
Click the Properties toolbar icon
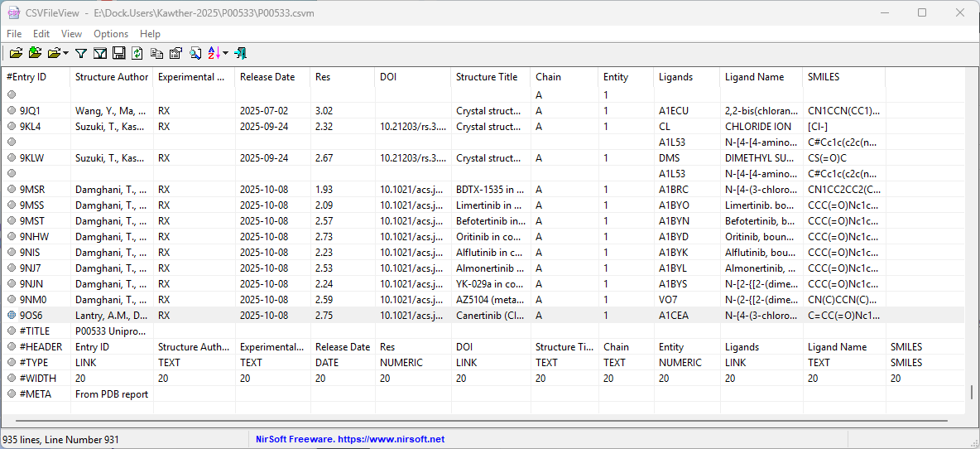[x=175, y=54]
